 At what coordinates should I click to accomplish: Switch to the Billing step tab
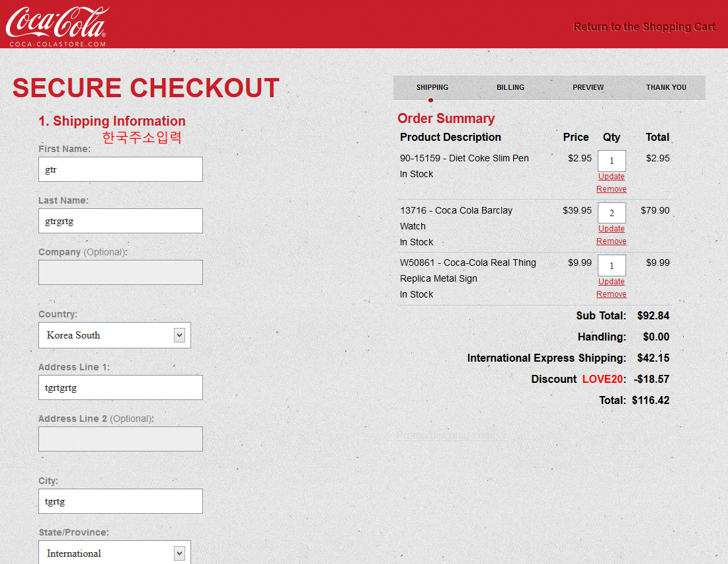point(510,87)
